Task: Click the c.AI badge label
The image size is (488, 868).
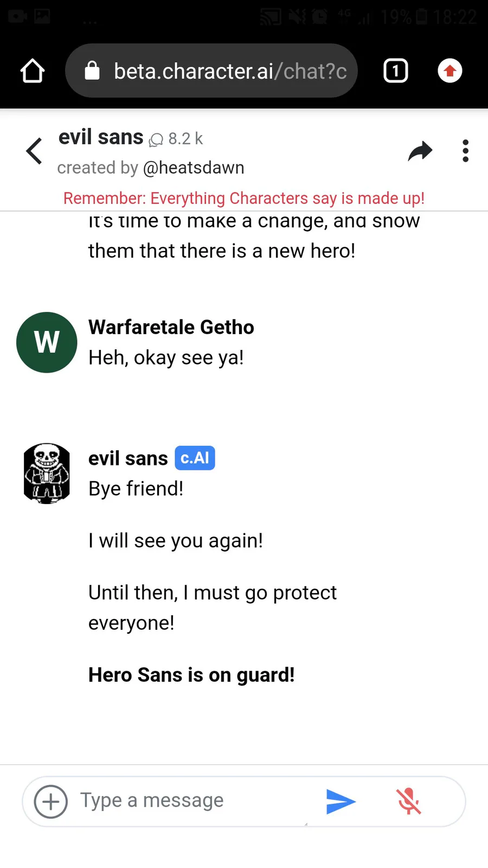Action: coord(195,458)
